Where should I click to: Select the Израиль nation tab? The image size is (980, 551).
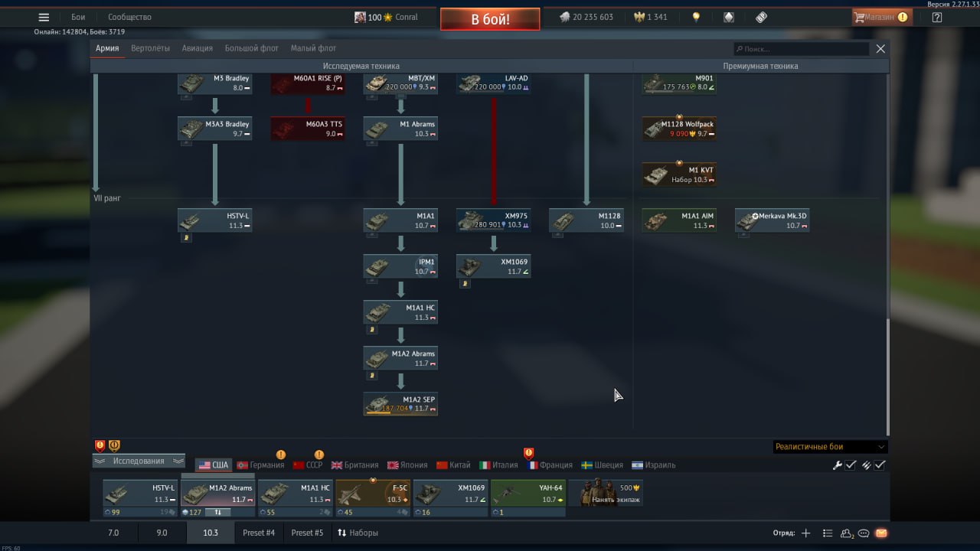(x=653, y=465)
